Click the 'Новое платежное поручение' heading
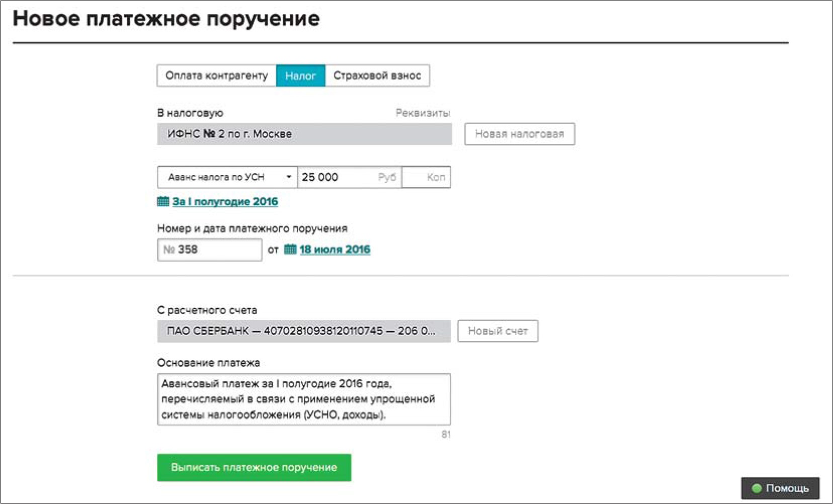 point(166,19)
